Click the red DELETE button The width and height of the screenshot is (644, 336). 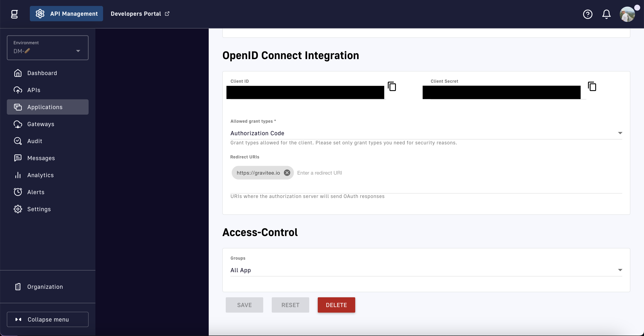tap(336, 305)
